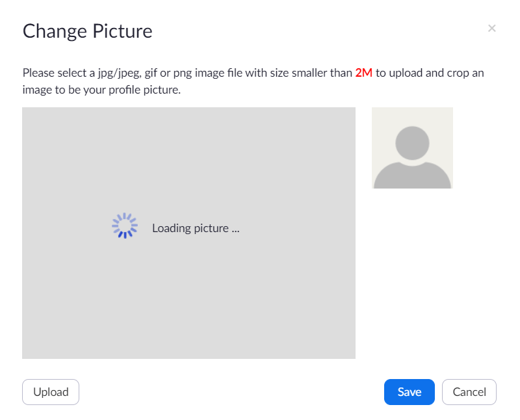
Task: Click the word "crop" in instruction sentence
Action: 456,73
